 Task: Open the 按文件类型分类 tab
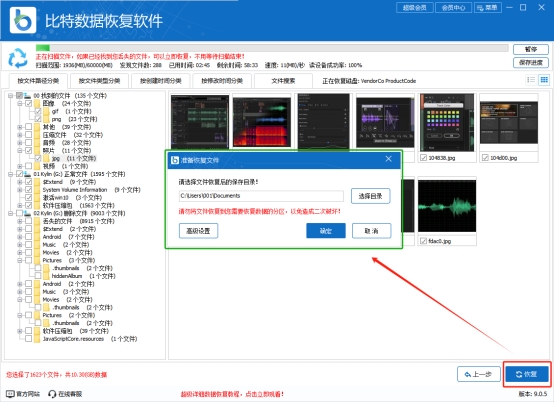pos(99,81)
